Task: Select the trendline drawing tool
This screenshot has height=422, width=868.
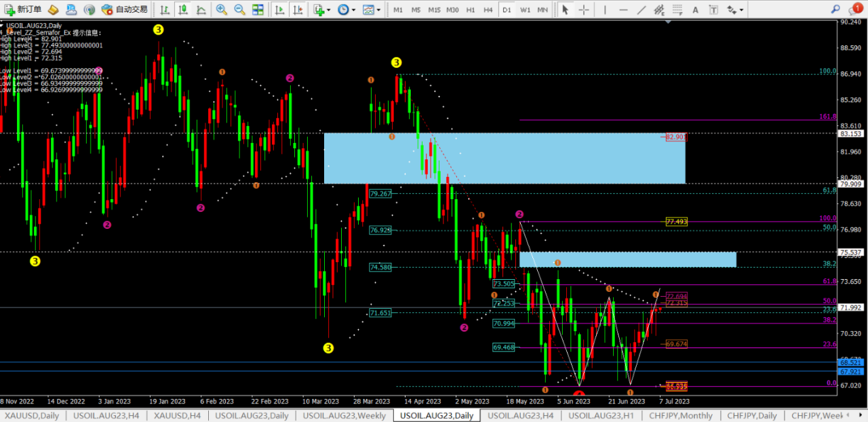Action: tap(642, 9)
